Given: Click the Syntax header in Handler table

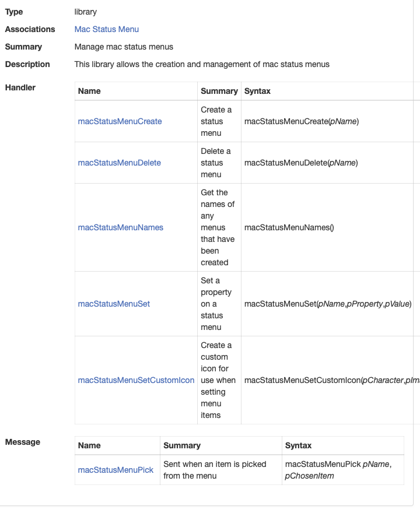Looking at the screenshot, I should point(257,91).
